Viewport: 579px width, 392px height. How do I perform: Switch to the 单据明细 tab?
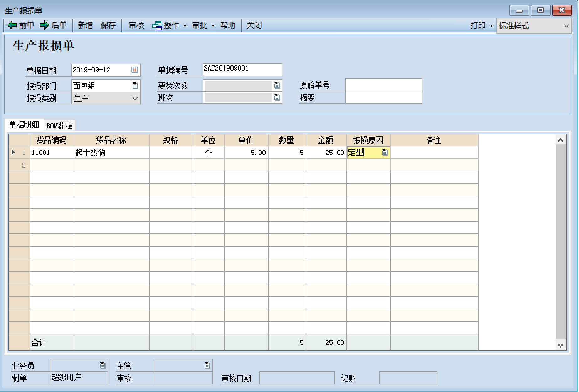click(x=24, y=125)
